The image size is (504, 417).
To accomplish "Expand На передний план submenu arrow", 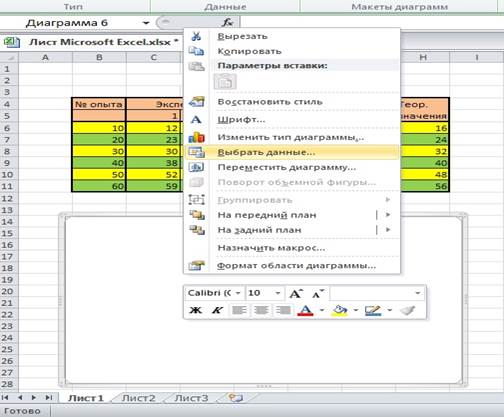I will [388, 215].
